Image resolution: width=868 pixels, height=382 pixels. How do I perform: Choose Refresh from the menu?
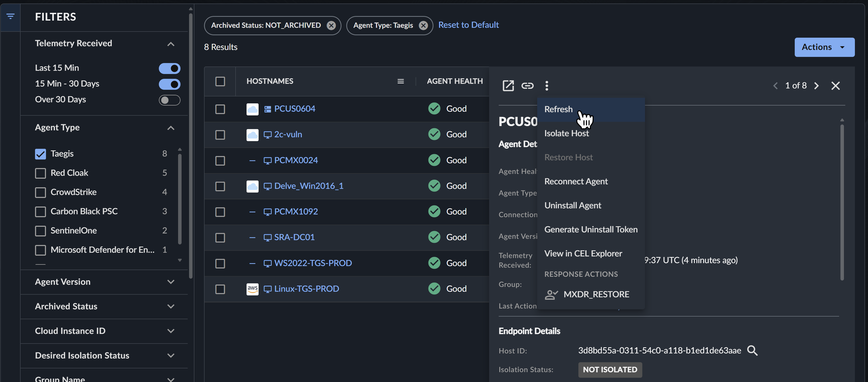[x=591, y=109]
